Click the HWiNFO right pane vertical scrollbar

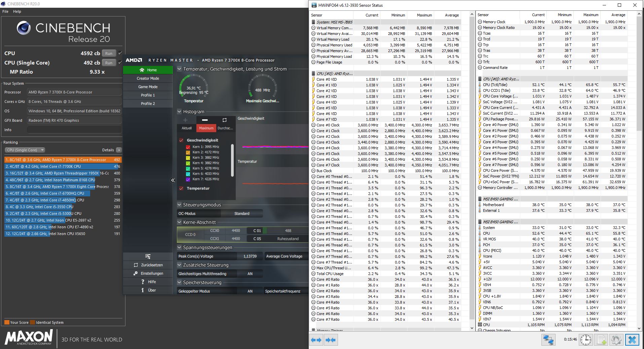coord(639,171)
